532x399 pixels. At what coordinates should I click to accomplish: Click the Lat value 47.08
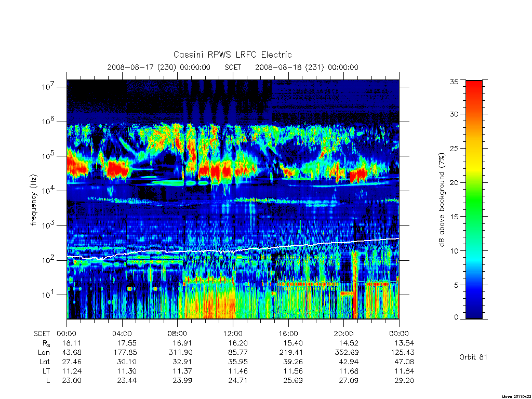[404, 362]
